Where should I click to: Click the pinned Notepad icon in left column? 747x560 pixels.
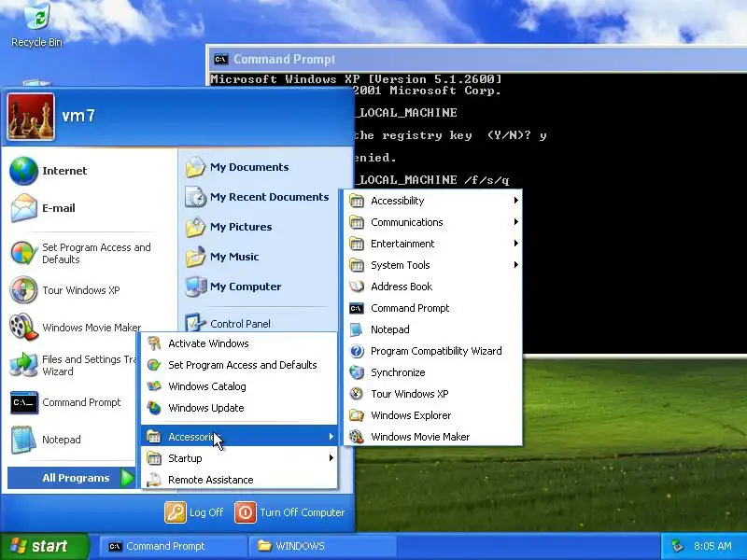tap(23, 440)
